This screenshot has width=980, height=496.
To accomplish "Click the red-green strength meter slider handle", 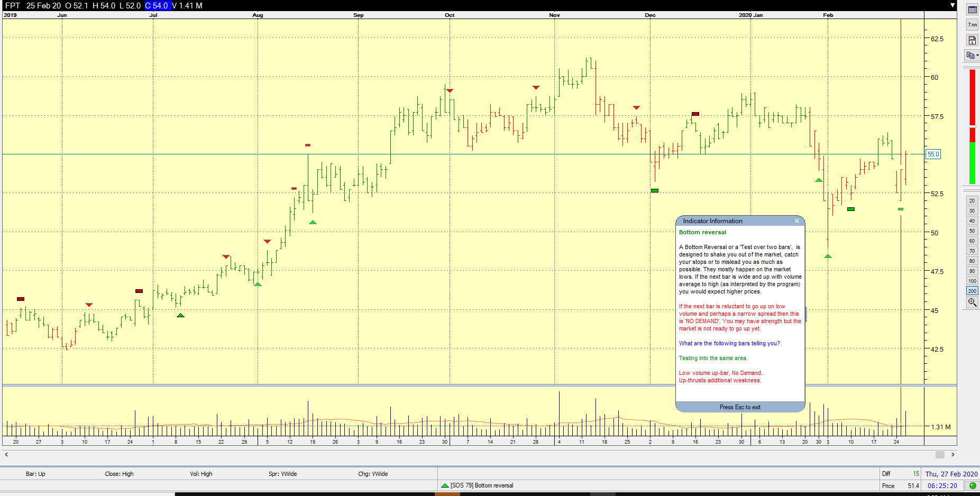I will (x=972, y=126).
